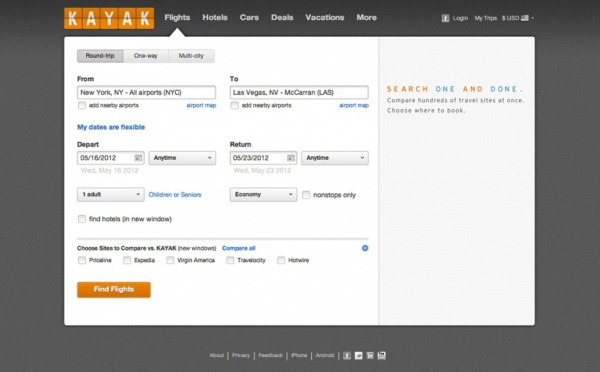The height and width of the screenshot is (372, 600).
Task: Click Children or Seniors link
Action: click(x=175, y=195)
